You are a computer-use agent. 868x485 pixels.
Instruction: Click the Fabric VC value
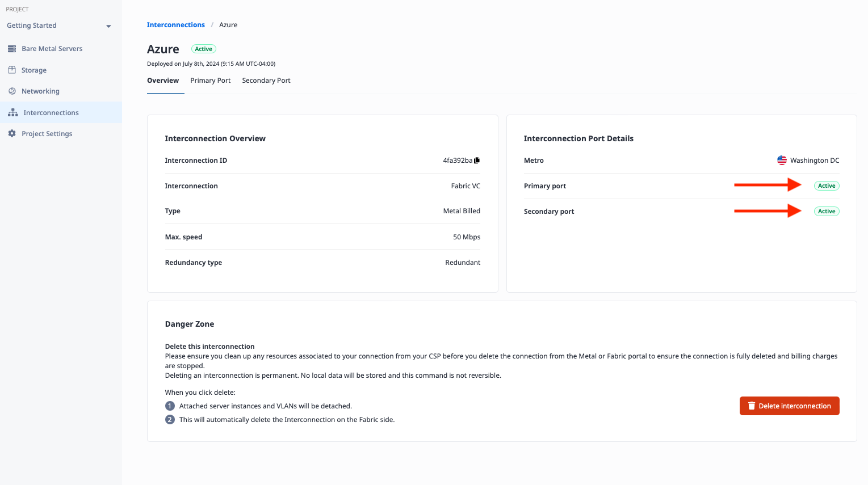click(x=466, y=186)
